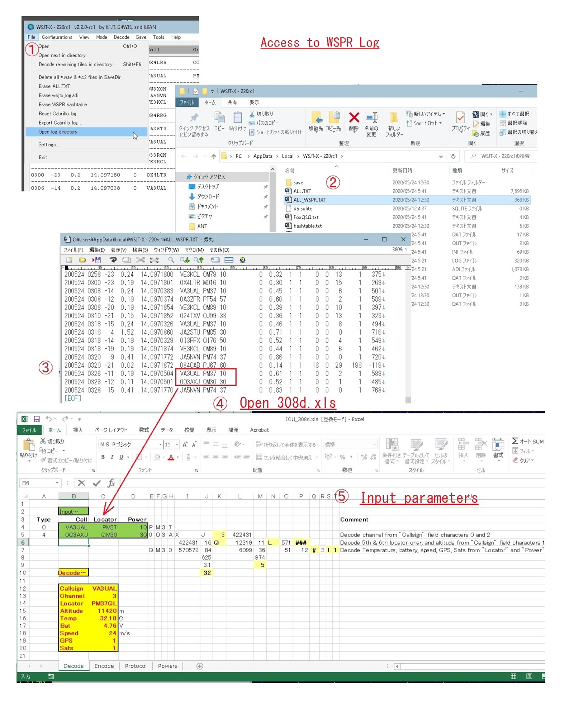Select Downloads (ダウンロード) in Explorer sidebar

click(204, 196)
